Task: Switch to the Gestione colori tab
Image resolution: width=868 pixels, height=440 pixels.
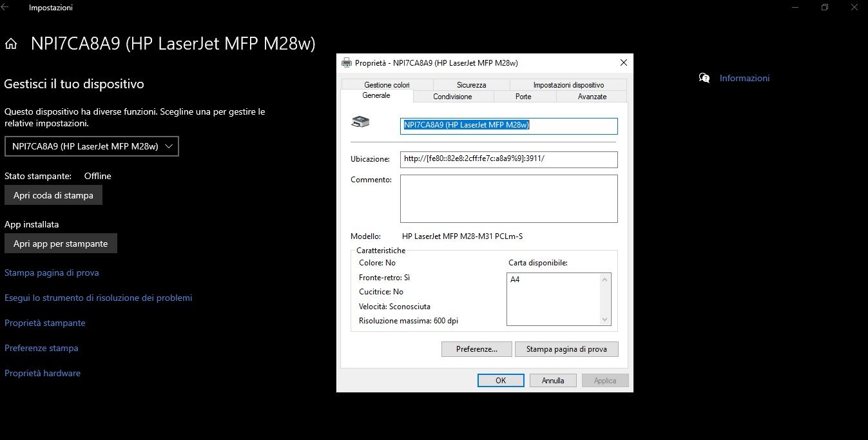Action: [387, 84]
